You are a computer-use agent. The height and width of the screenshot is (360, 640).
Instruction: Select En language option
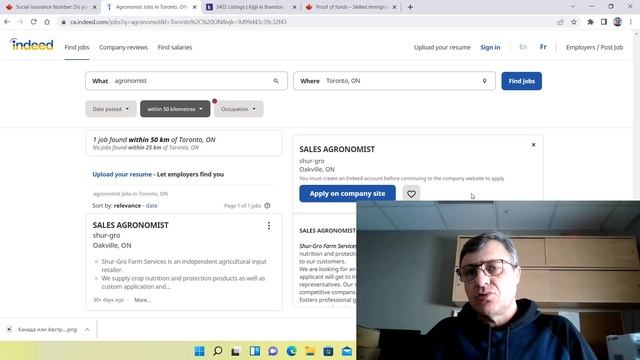coord(523,47)
